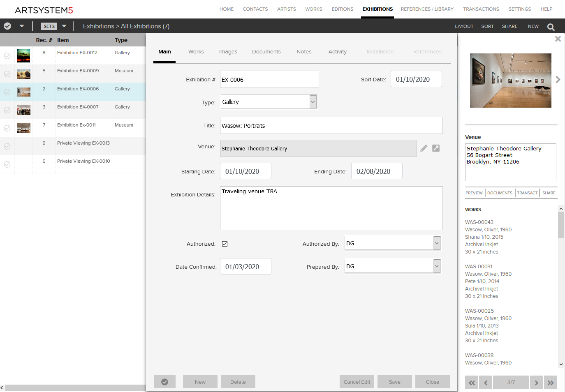The height and width of the screenshot is (392, 565).
Task: Select row checkmark for Exhibition EX-0012
Action: click(7, 56)
